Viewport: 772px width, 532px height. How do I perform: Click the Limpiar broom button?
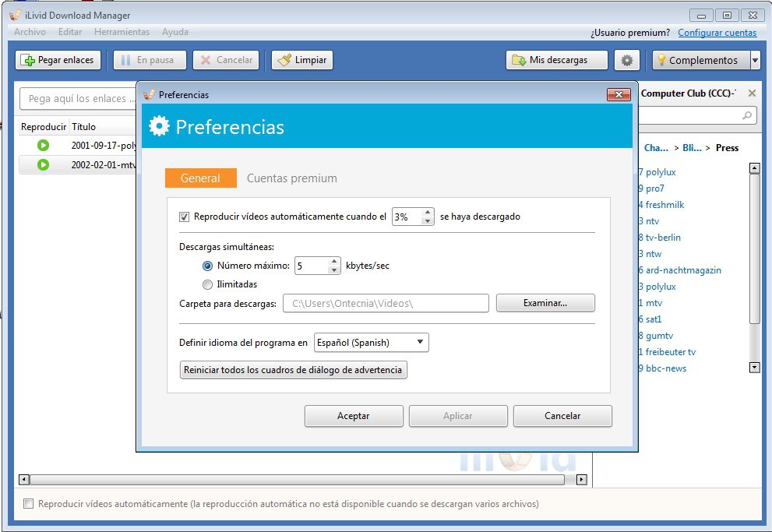(x=302, y=60)
